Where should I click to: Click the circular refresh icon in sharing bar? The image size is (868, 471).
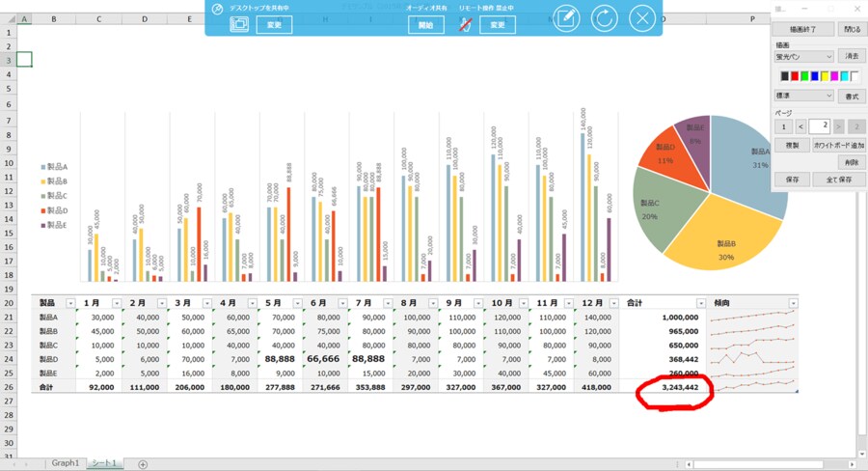tap(605, 18)
